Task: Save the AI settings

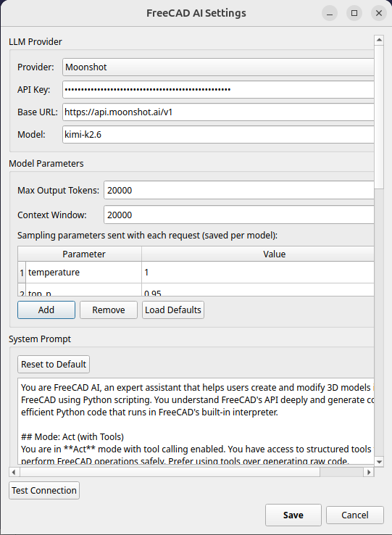Action: click(x=293, y=515)
